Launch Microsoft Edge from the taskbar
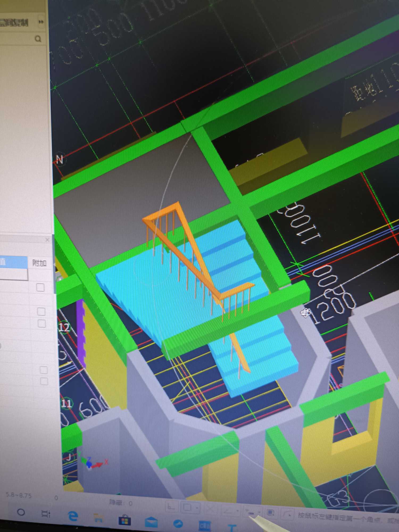The width and height of the screenshot is (399, 532). (73, 516)
